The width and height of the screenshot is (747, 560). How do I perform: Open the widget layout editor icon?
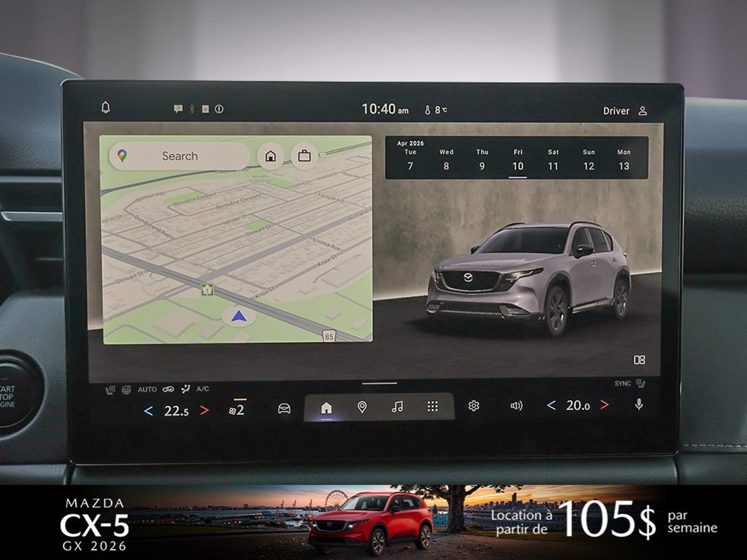640,360
